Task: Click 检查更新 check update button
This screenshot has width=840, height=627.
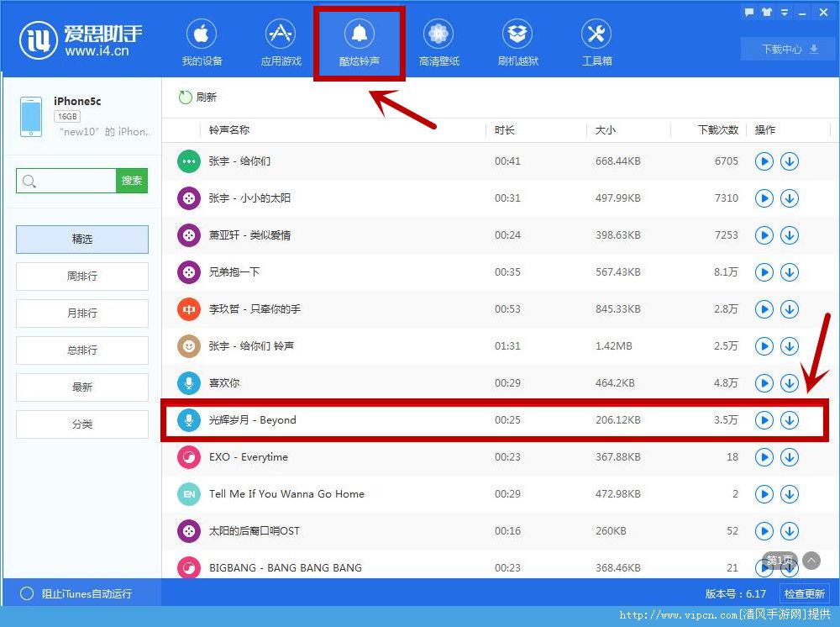Action: point(804,593)
